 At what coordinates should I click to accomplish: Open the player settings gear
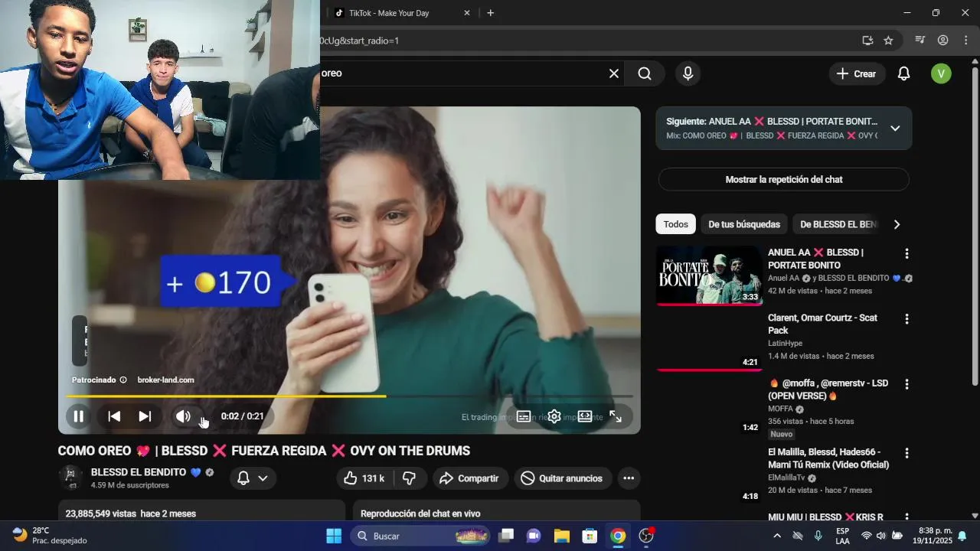(554, 416)
